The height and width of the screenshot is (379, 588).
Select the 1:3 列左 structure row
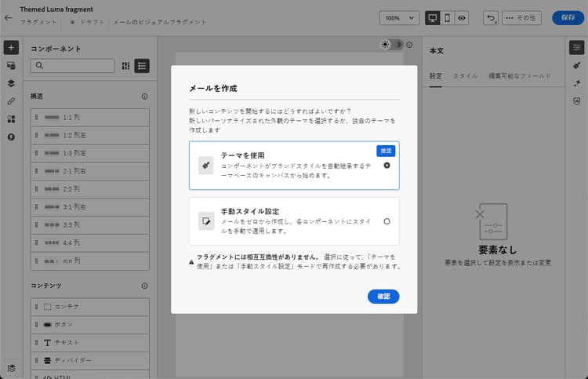pyautogui.click(x=90, y=154)
